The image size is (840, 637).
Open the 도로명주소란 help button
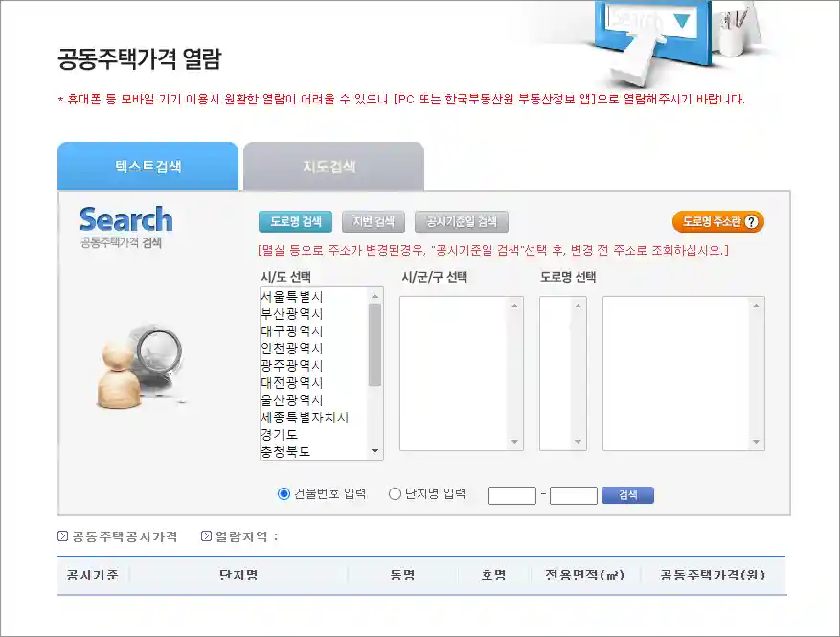(x=717, y=222)
